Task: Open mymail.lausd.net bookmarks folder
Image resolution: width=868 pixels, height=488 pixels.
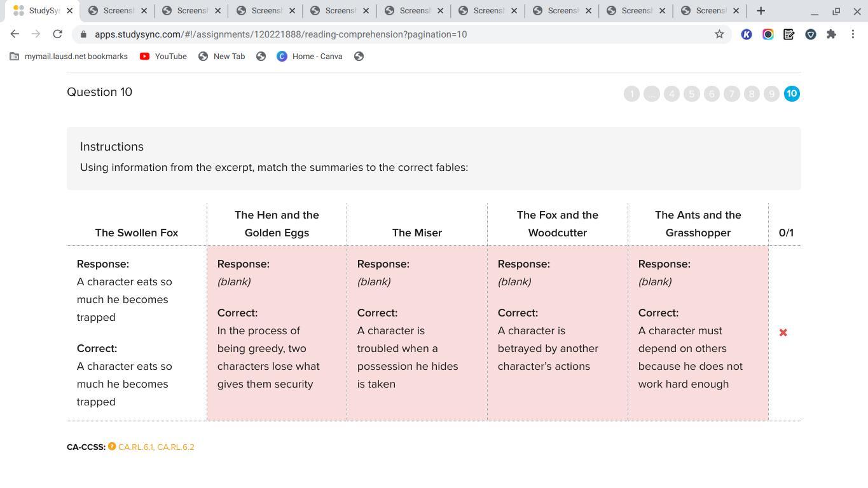Action: 69,57
